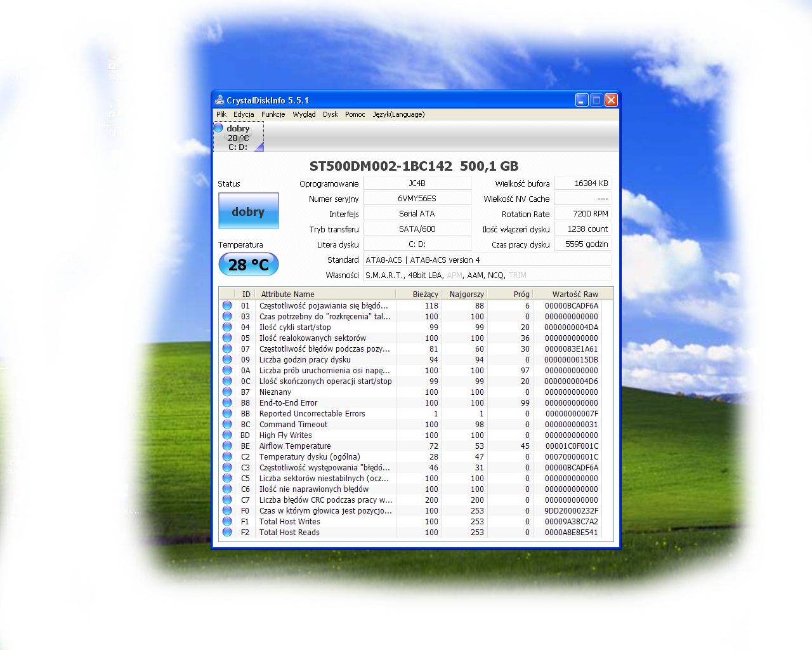Image resolution: width=812 pixels, height=650 pixels.
Task: Click the transfer mode field SATA/600
Action: pos(417,229)
